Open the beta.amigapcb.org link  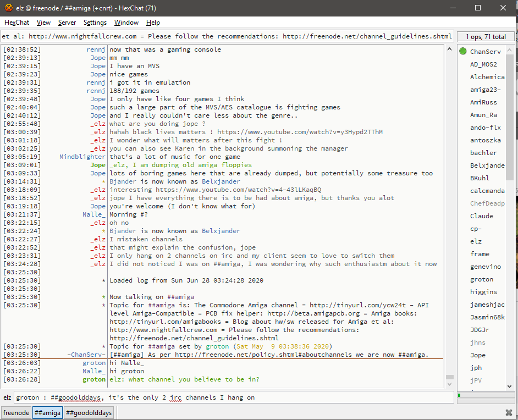[313, 313]
